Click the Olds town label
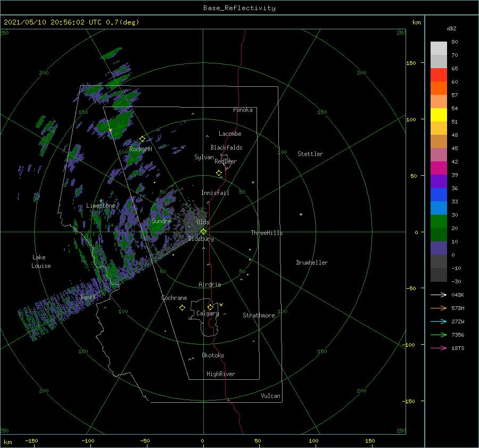 point(203,222)
